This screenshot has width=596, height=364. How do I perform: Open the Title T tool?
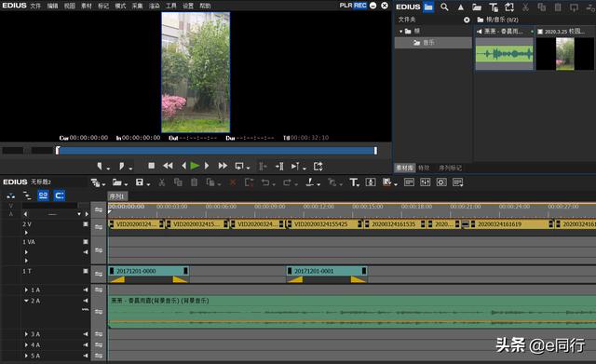coord(354,182)
